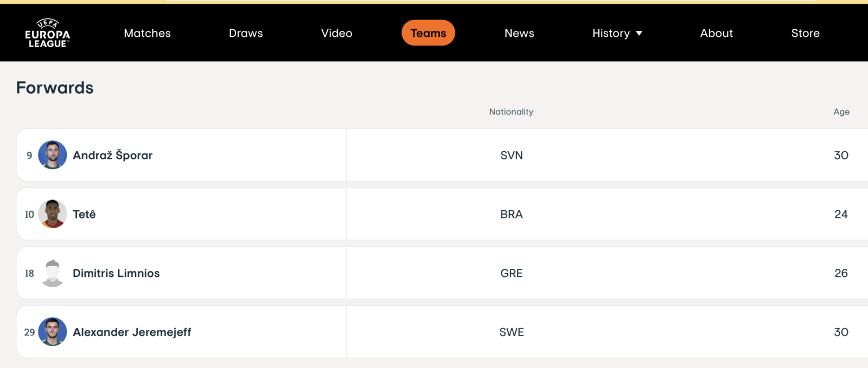Open Tetê's player profile
This screenshot has width=868, height=368.
[x=84, y=214]
